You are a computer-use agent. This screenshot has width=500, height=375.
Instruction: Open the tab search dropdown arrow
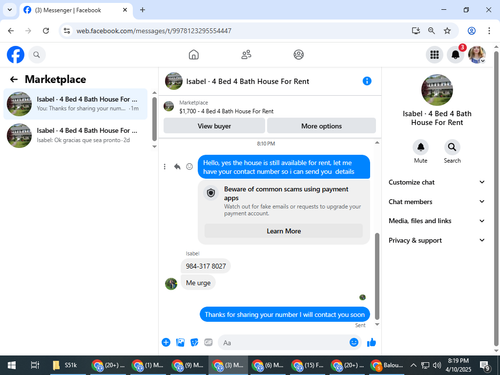click(x=10, y=10)
